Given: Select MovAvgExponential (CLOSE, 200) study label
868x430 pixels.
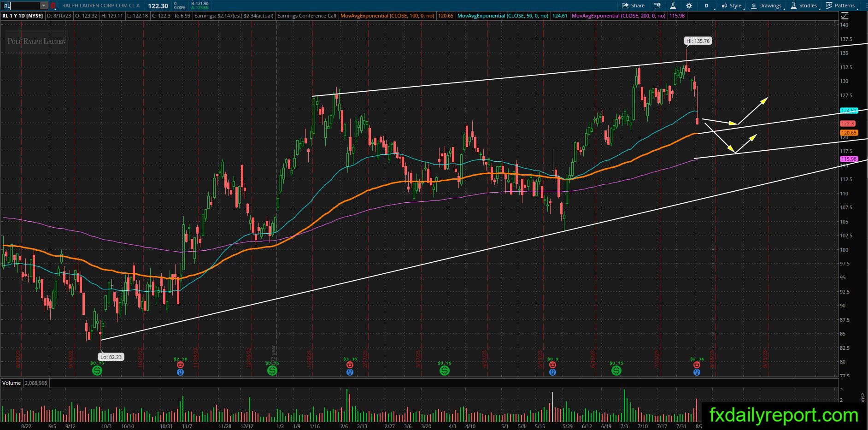Looking at the screenshot, I should pyautogui.click(x=619, y=16).
